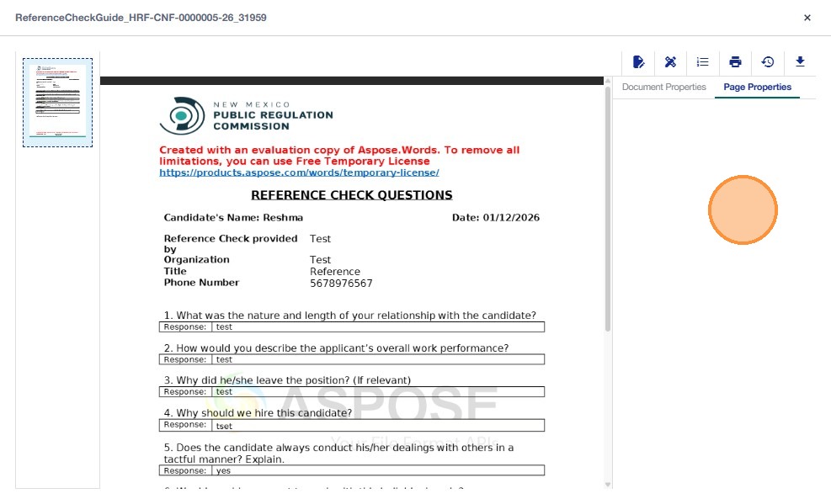Click question 5 about tactful manner
This screenshot has width=831, height=504.
coord(338,454)
